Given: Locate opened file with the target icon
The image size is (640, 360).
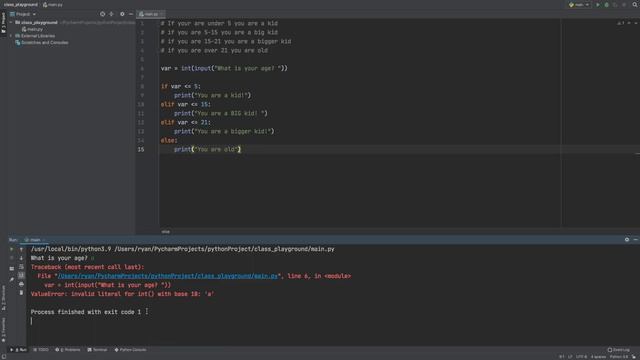Looking at the screenshot, I should pos(102,14).
